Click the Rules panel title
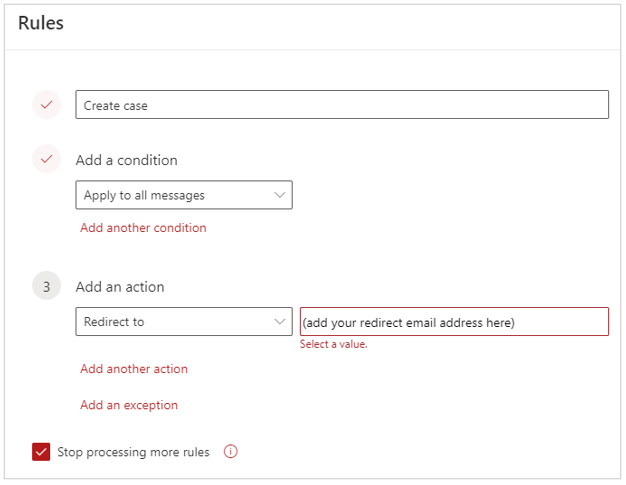 tap(41, 23)
